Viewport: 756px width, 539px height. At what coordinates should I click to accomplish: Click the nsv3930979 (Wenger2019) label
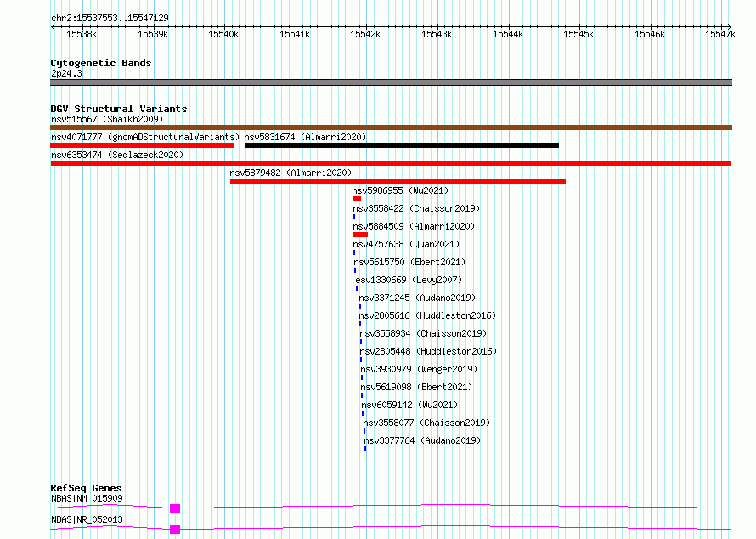[x=419, y=369]
